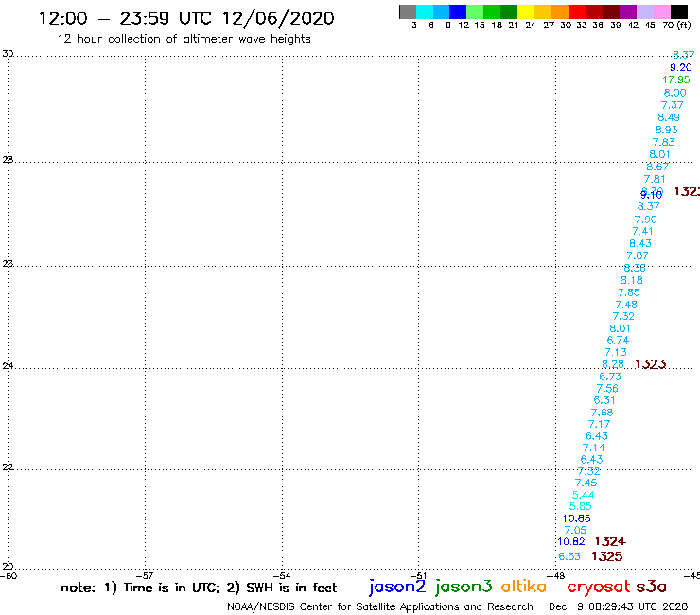The height and width of the screenshot is (615, 700).
Task: Click the s3a satellite legend label
Action: point(651,587)
